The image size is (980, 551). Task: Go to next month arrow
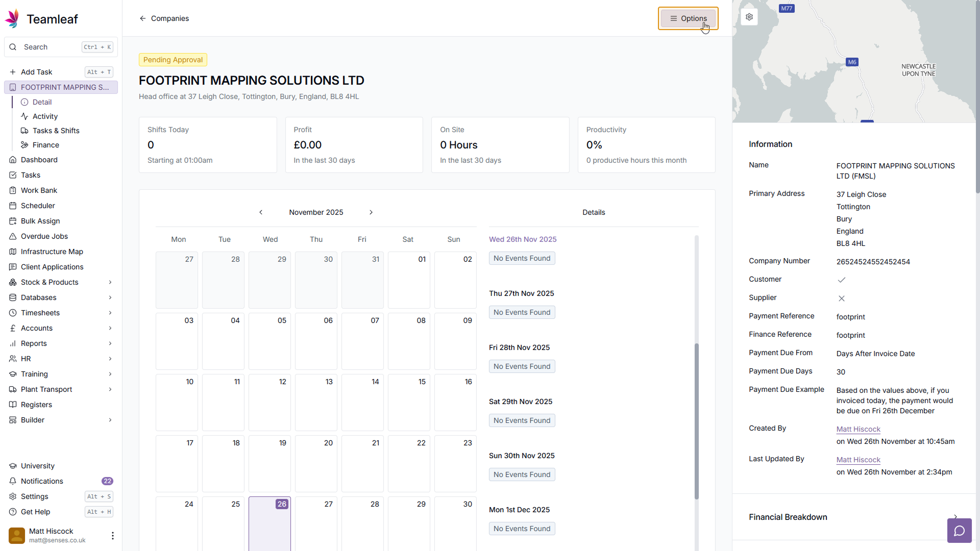[x=371, y=212]
